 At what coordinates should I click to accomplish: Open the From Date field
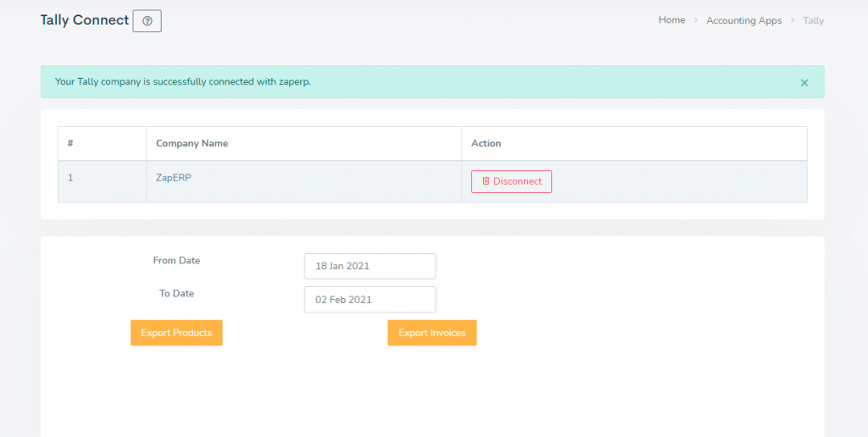point(370,266)
